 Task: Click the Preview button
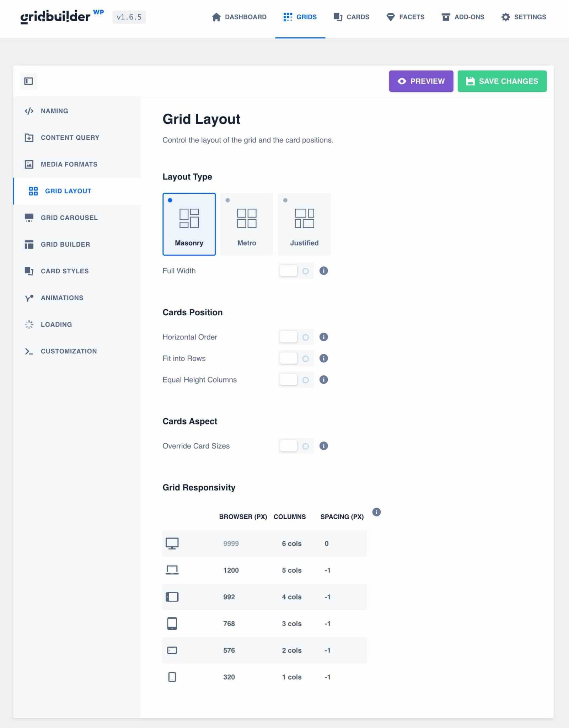pos(421,81)
